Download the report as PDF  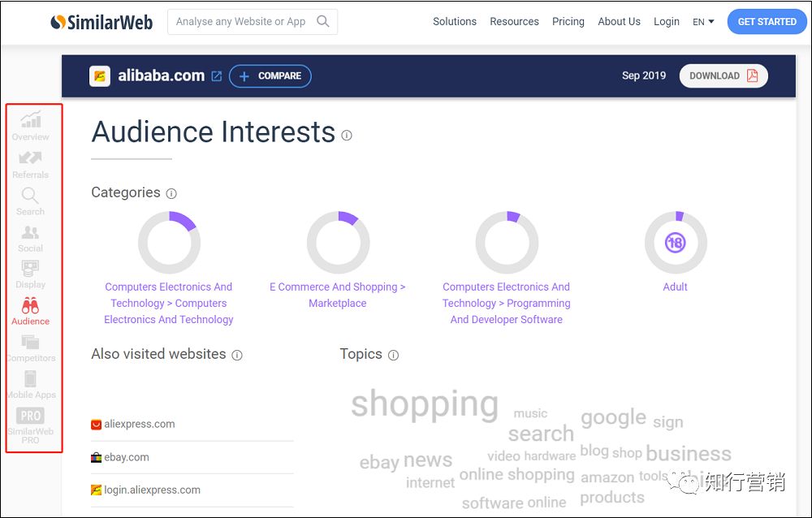723,76
